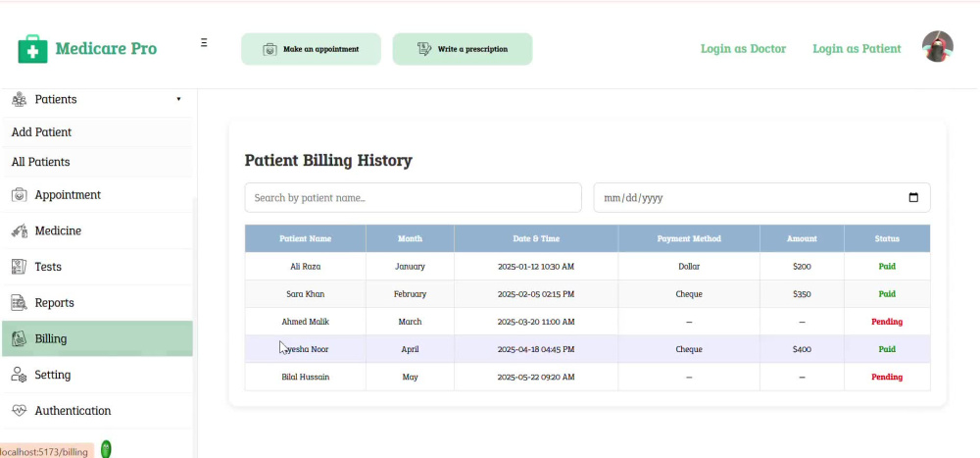
Task: Click the Tests icon in sidebar
Action: pos(20,267)
